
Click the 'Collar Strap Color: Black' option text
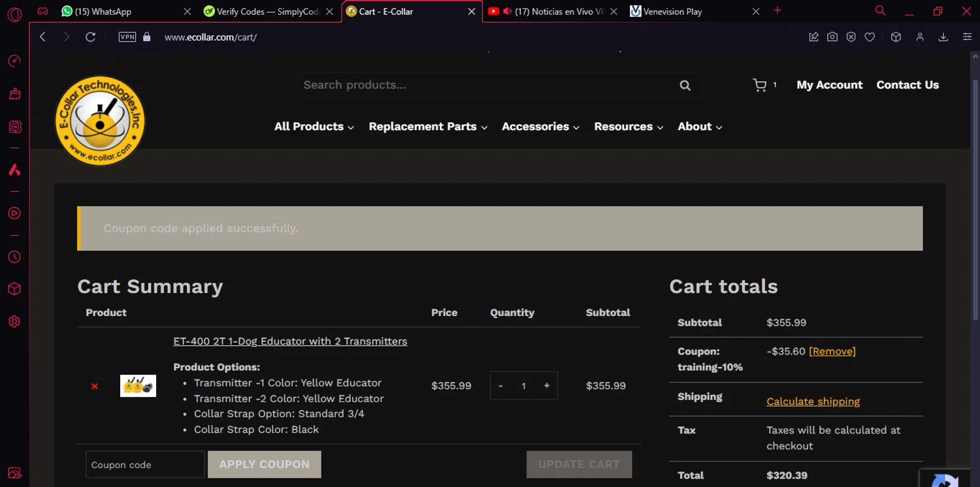pyautogui.click(x=256, y=430)
